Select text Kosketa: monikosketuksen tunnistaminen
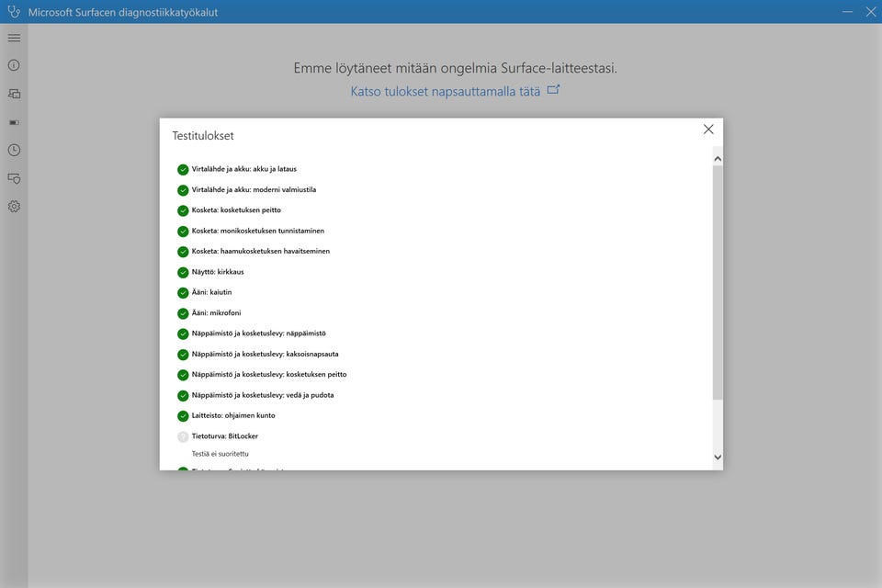Image resolution: width=882 pixels, height=588 pixels. [257, 231]
